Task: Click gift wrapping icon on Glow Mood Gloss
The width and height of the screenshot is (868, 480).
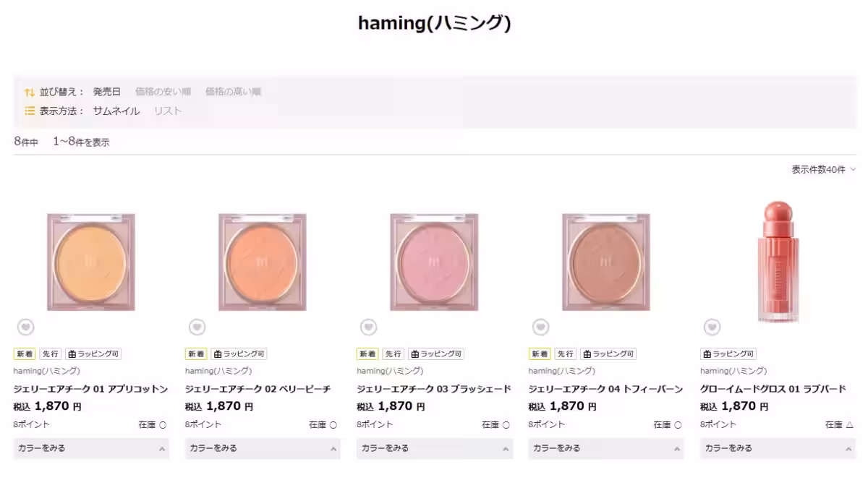Action: (707, 354)
